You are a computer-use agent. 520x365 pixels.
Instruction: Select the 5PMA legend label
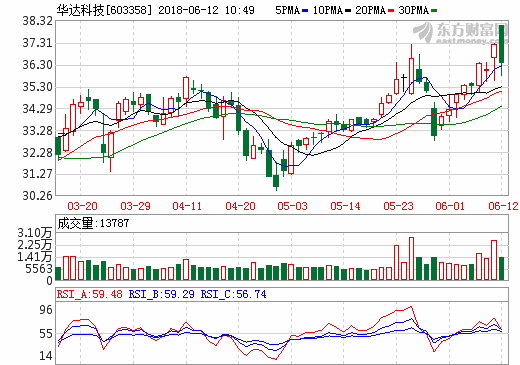288,11
